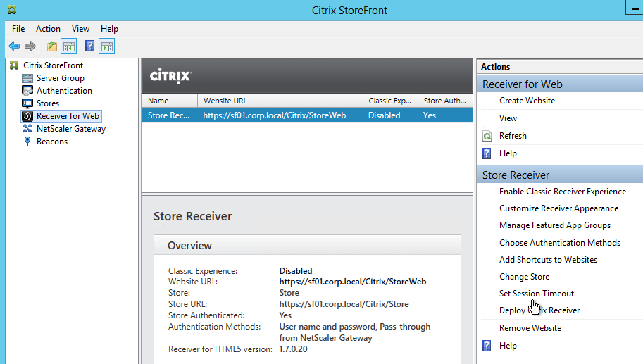Click Create Website action
Screen dimensions: 643x364
click(527, 101)
